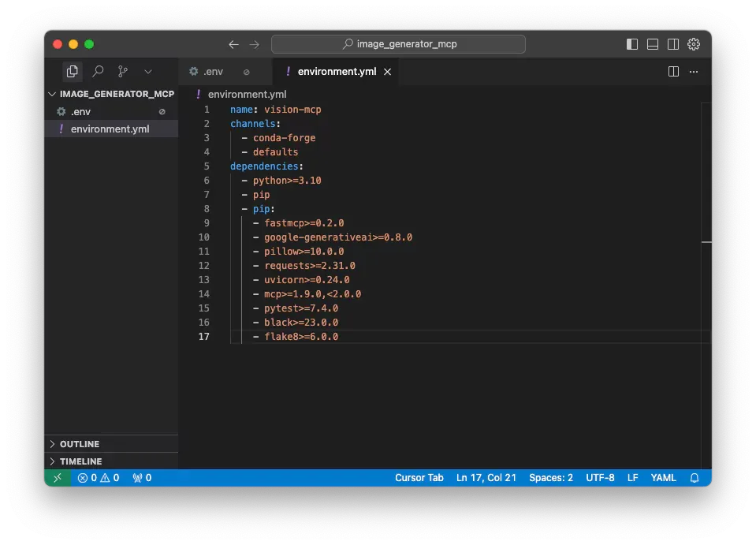Viewport: 756px width, 545px height.
Task: Click the 'channels:' key
Action: point(255,124)
